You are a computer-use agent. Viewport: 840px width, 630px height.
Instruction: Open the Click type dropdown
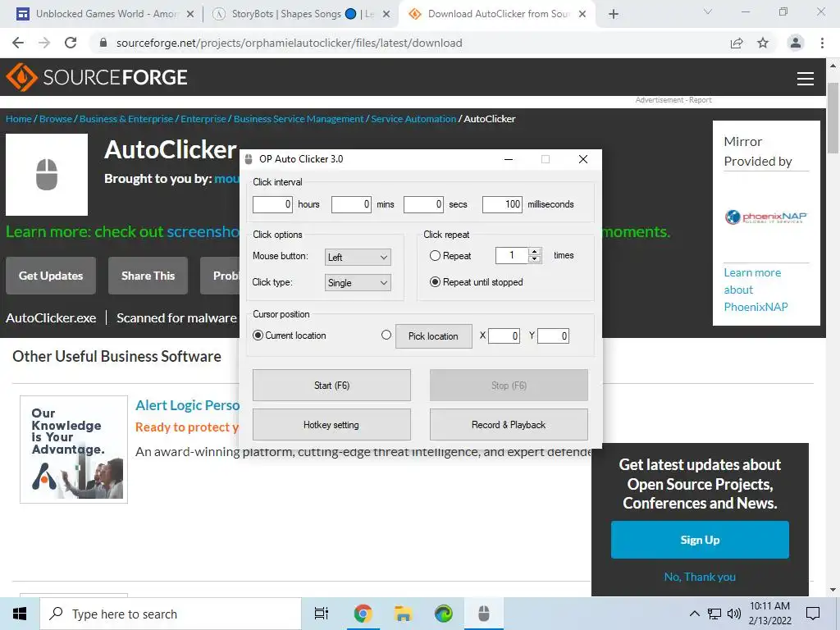coord(358,283)
